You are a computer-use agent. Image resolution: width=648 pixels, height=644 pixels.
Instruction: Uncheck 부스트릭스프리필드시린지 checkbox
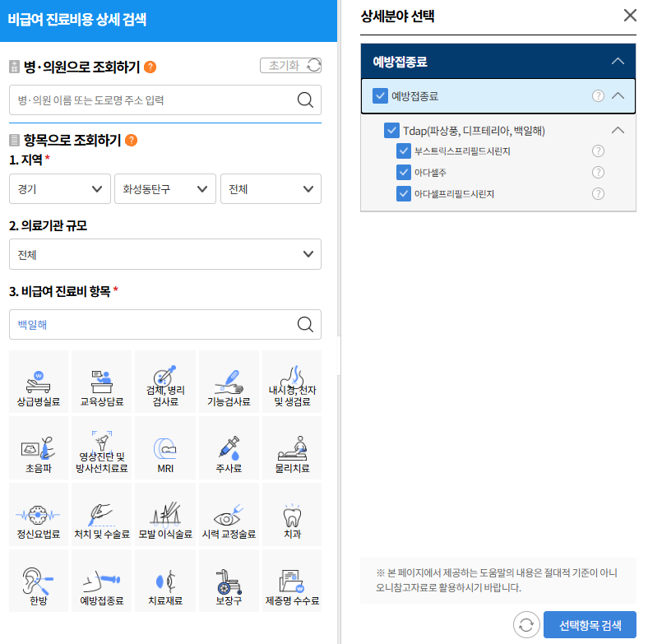[x=403, y=151]
